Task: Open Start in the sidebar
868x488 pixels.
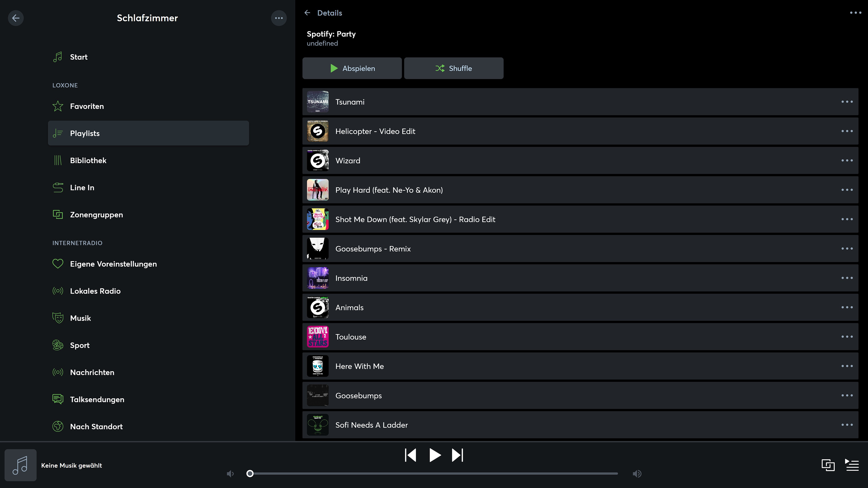Action: pos(148,57)
